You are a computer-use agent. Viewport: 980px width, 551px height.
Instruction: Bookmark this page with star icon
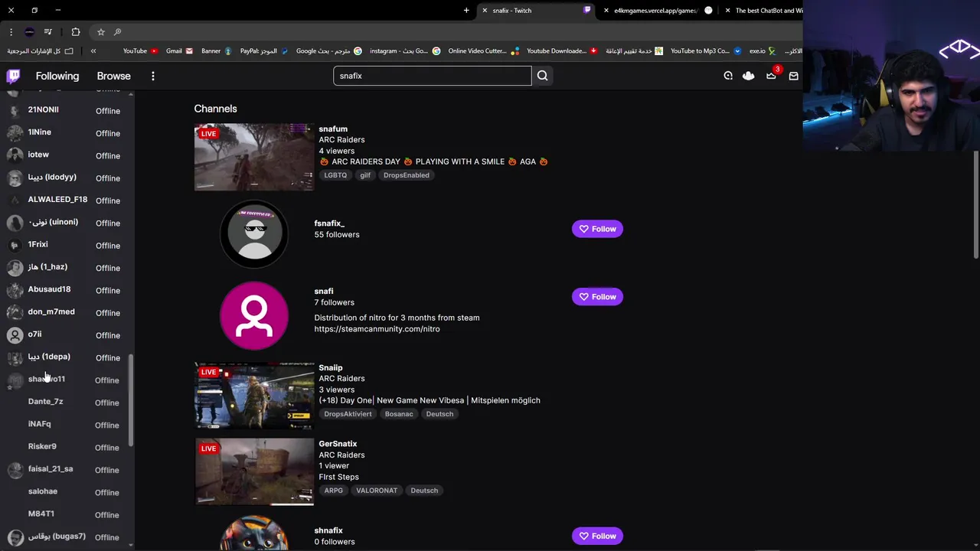(x=100, y=32)
